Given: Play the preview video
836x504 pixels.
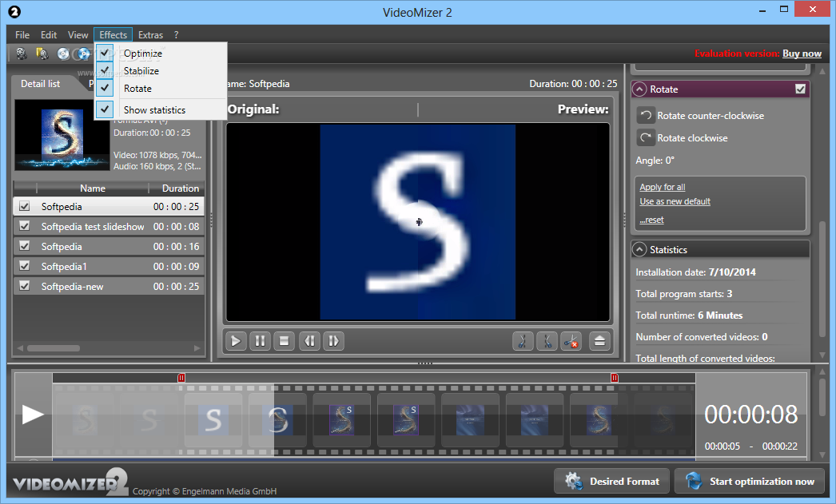Looking at the screenshot, I should (236, 341).
